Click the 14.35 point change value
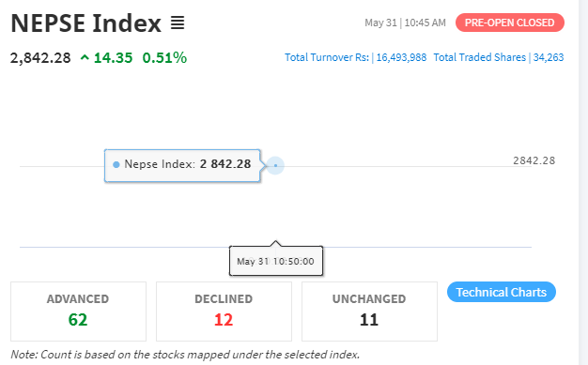 click(x=113, y=58)
